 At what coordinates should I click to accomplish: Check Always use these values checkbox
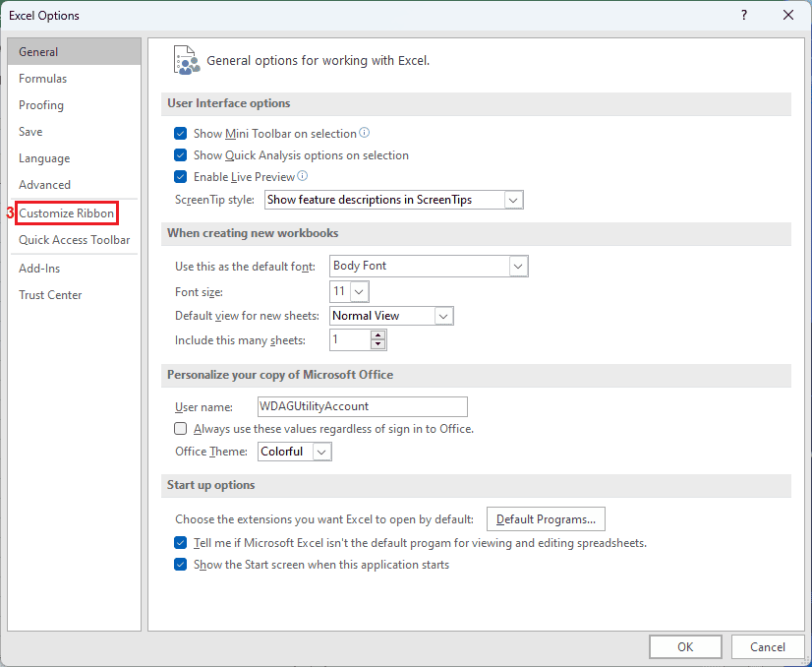click(x=180, y=429)
